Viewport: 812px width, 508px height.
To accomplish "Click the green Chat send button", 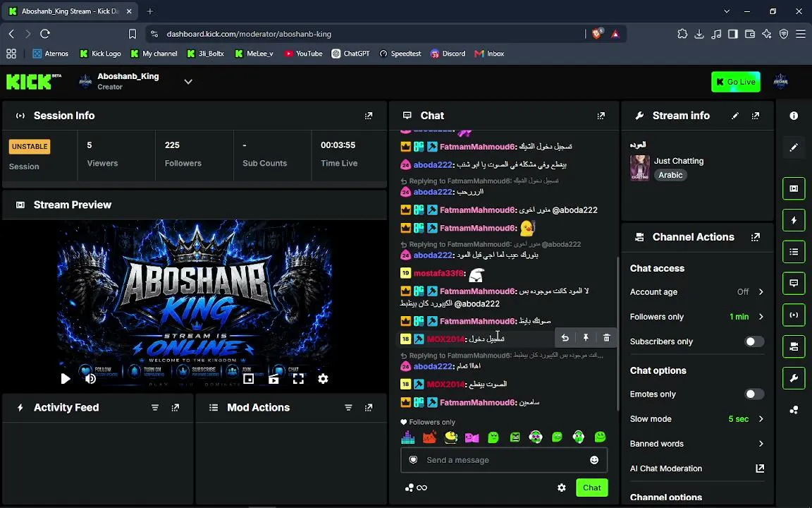I will pos(591,488).
